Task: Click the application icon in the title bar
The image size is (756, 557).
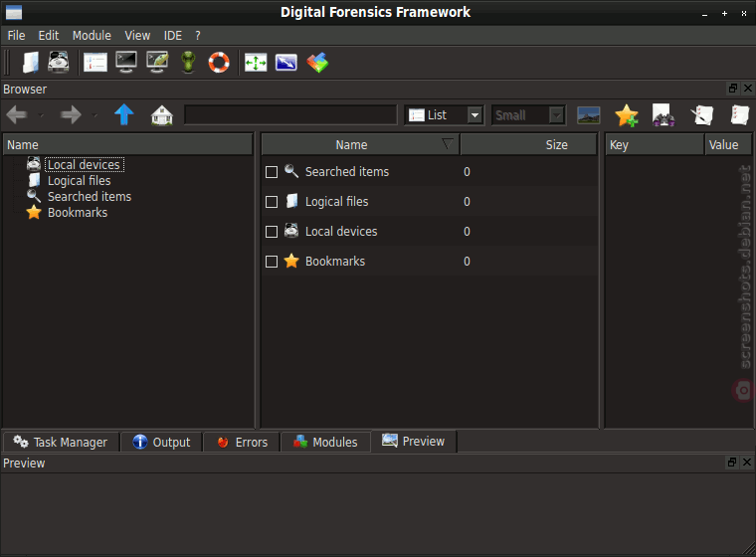Action: point(14,12)
